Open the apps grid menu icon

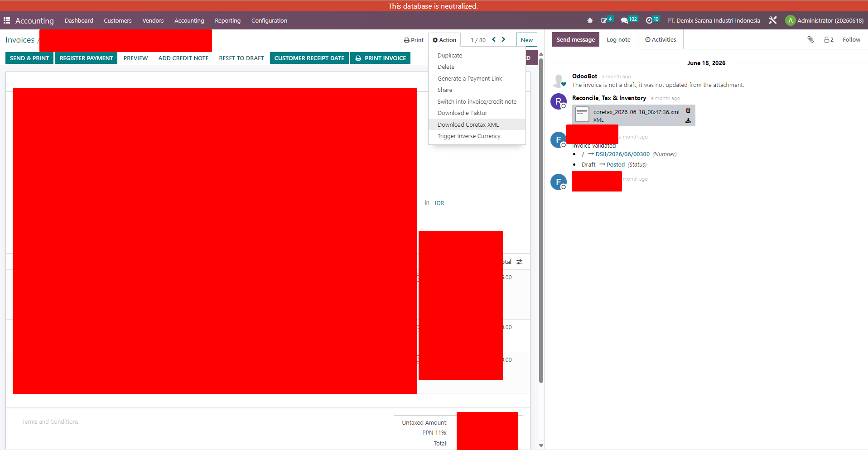[x=7, y=20]
